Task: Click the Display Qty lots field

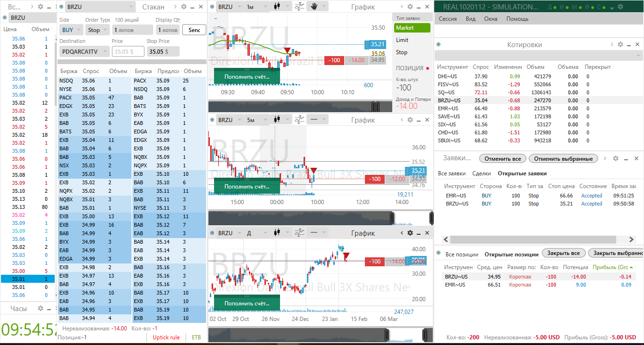Action: (x=168, y=30)
